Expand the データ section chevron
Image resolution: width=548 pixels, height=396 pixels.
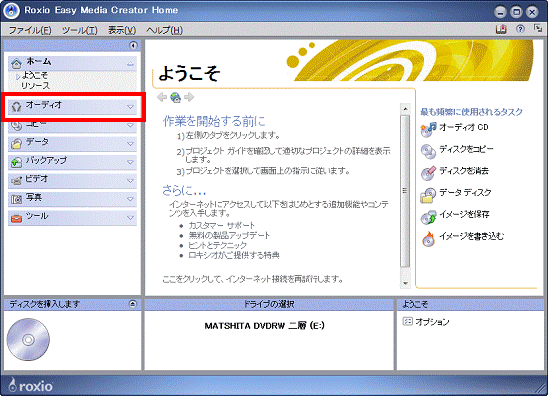(x=130, y=144)
